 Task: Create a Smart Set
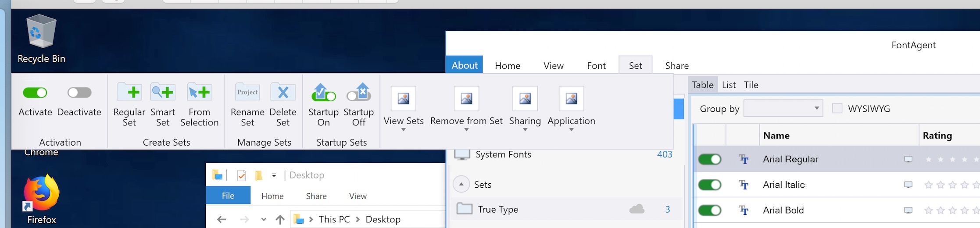click(x=163, y=93)
